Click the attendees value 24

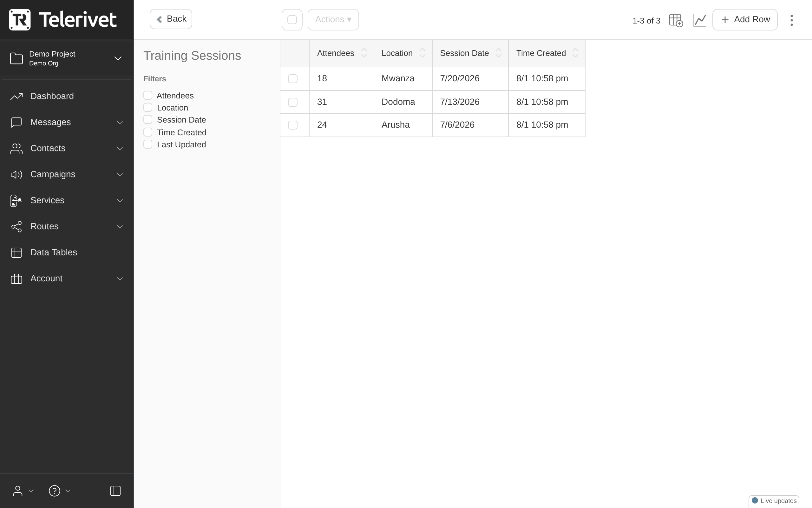(x=322, y=125)
